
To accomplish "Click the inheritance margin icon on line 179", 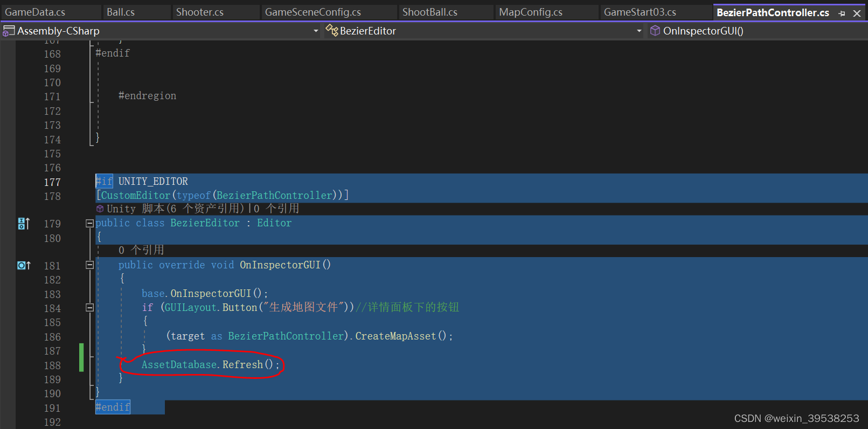I will point(24,224).
